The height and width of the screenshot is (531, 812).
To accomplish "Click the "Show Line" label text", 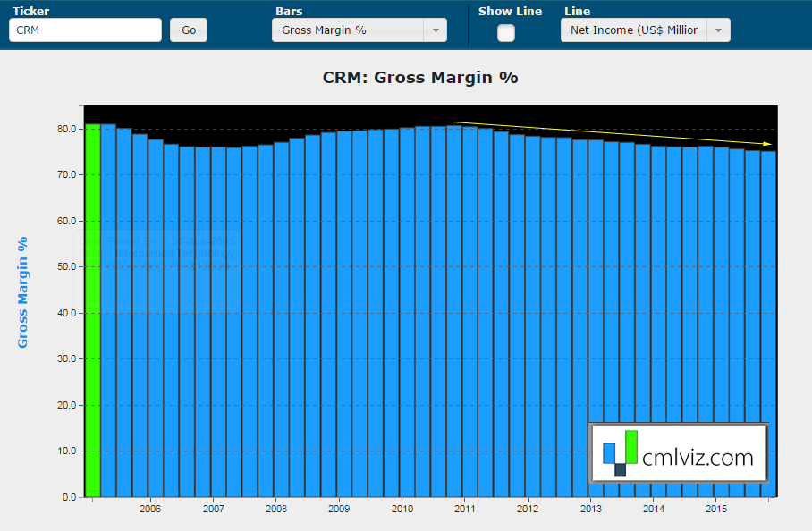I will tap(510, 11).
